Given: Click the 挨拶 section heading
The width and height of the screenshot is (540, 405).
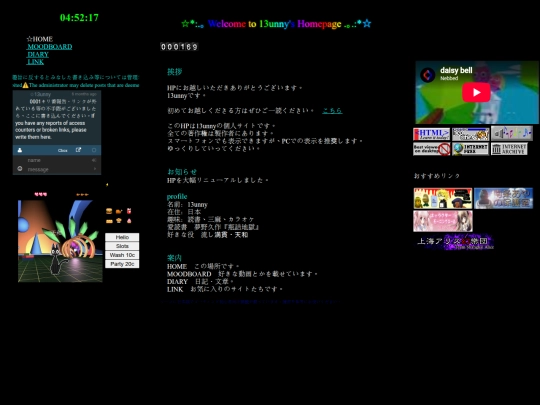Looking at the screenshot, I should click(x=175, y=72).
